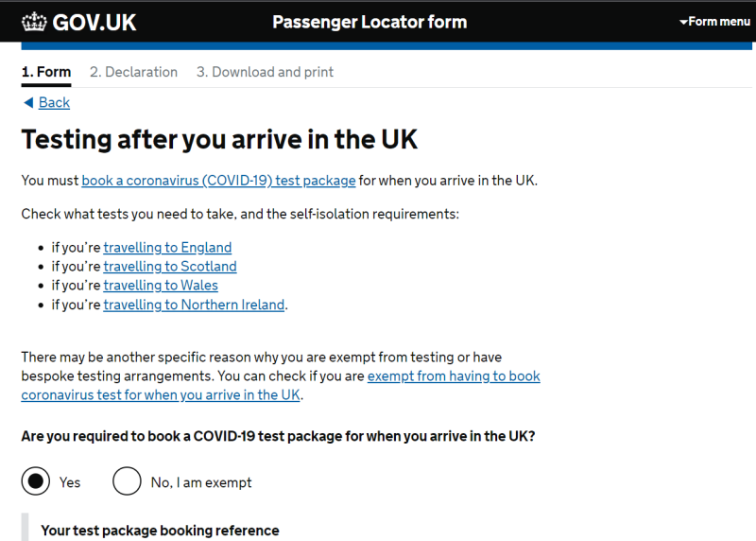Open 3. Download and print step
Screen dimensions: 756x541
265,72
